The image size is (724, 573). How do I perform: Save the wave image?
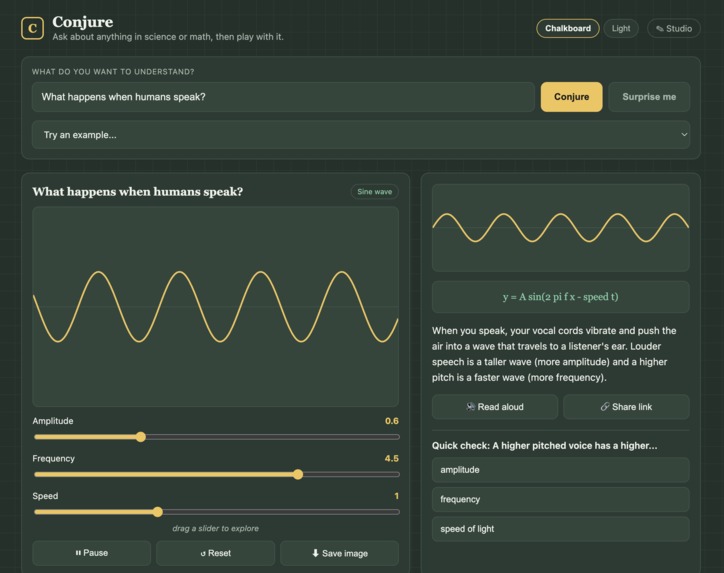click(339, 553)
